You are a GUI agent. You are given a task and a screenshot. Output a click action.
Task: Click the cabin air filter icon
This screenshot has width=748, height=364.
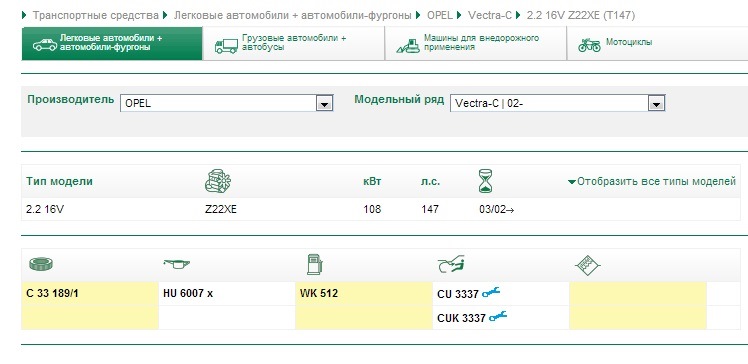451,264
